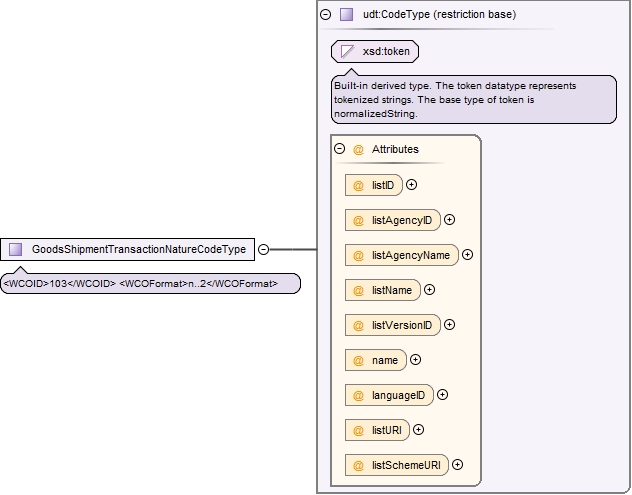Collapse the Attributes group
632x495 pixels.
tap(340, 149)
